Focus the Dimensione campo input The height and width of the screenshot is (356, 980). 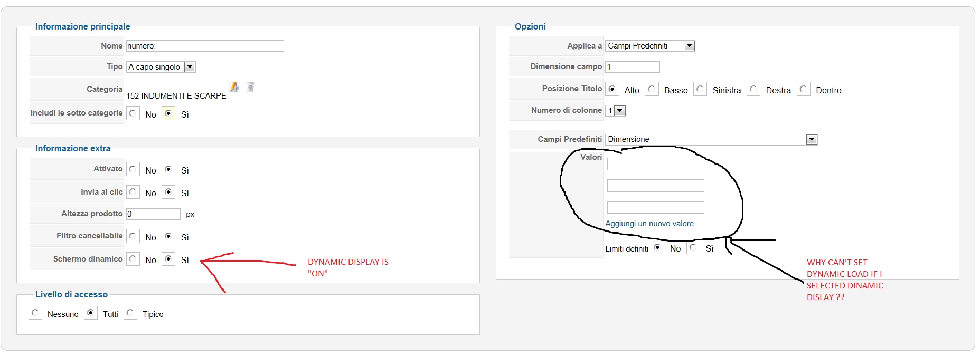click(x=633, y=67)
